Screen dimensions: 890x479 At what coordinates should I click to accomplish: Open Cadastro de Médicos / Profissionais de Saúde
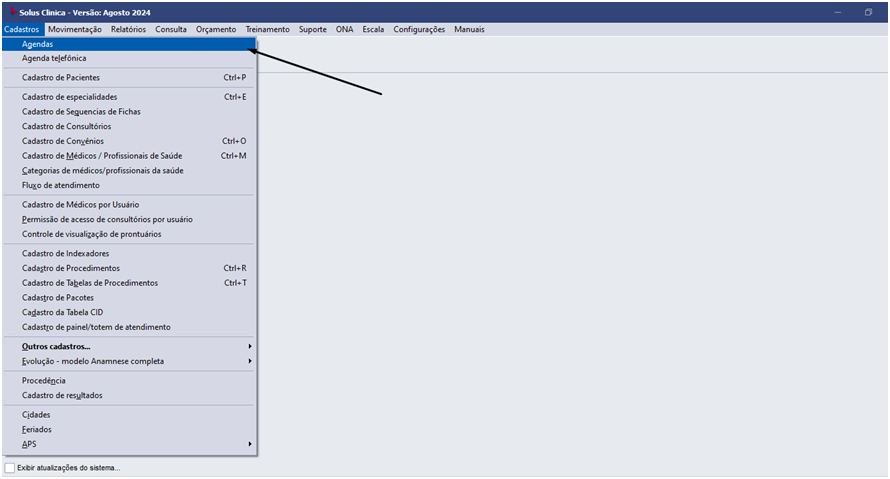click(x=129, y=156)
